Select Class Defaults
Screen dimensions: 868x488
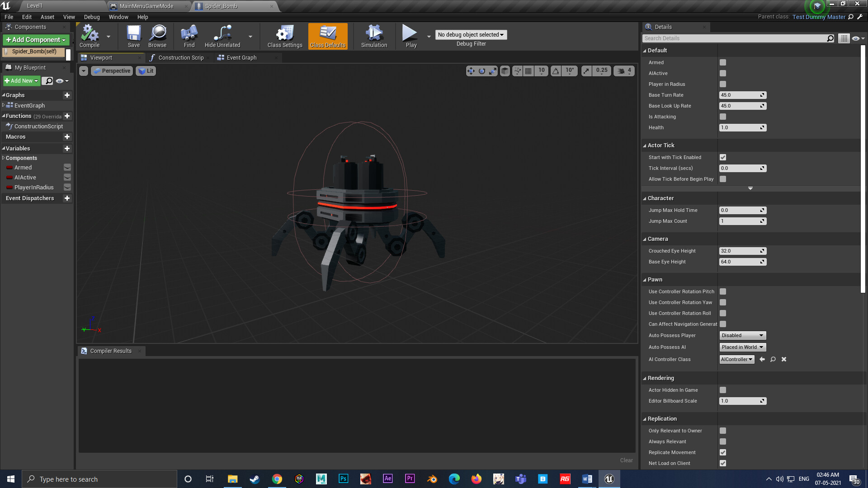(x=328, y=36)
